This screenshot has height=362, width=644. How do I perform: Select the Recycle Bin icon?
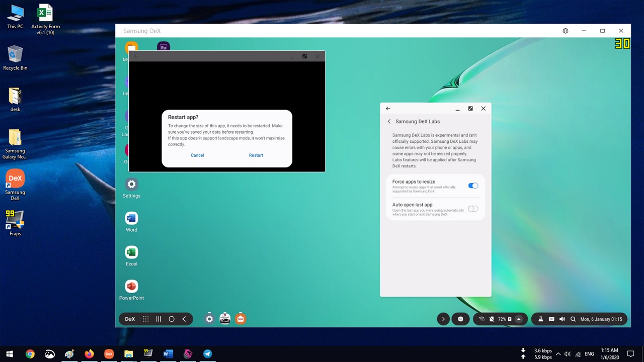[x=15, y=58]
